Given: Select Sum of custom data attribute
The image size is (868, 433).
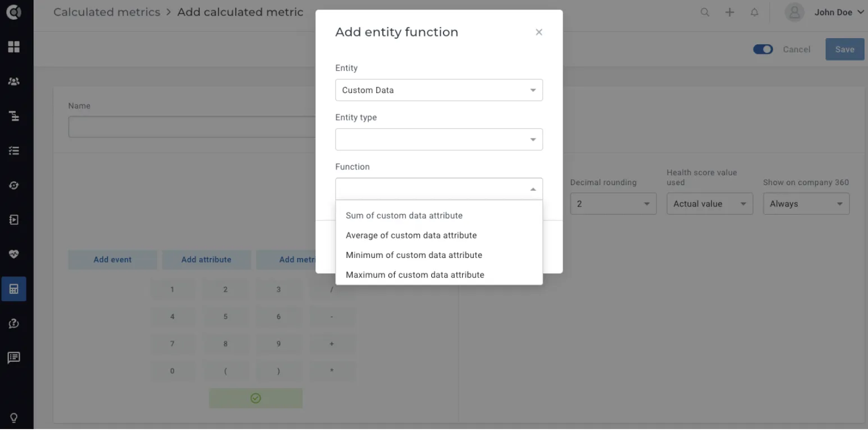Looking at the screenshot, I should (439, 215).
